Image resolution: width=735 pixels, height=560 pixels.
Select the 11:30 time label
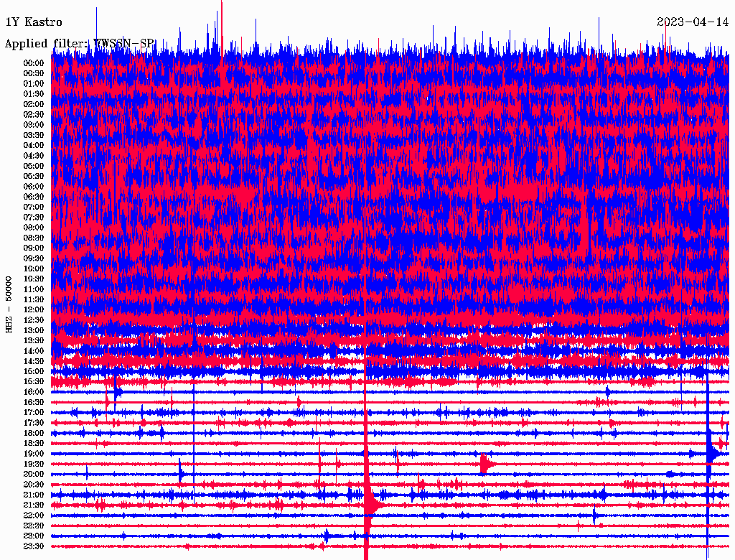point(34,299)
